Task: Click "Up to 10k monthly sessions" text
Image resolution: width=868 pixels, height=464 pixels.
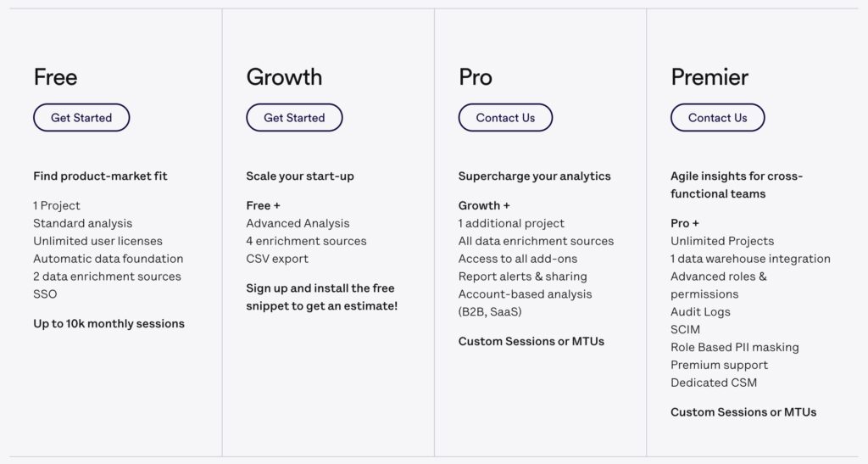Action: click(x=108, y=323)
